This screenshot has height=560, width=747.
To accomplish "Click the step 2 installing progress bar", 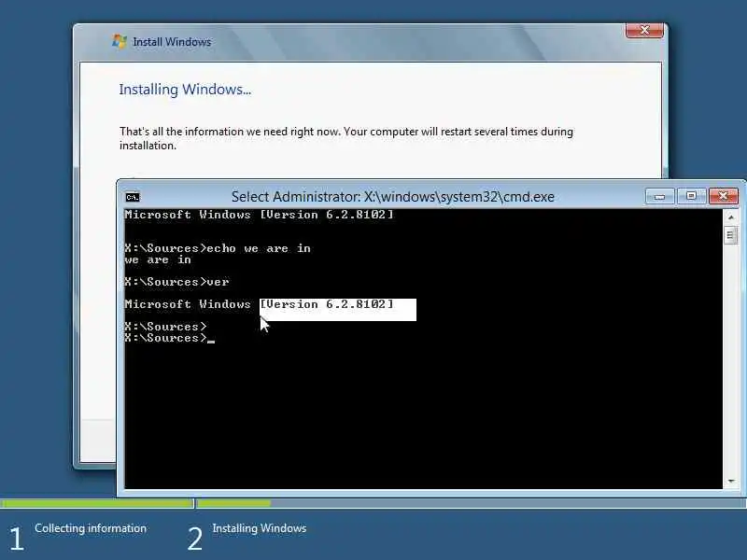I will click(x=472, y=503).
